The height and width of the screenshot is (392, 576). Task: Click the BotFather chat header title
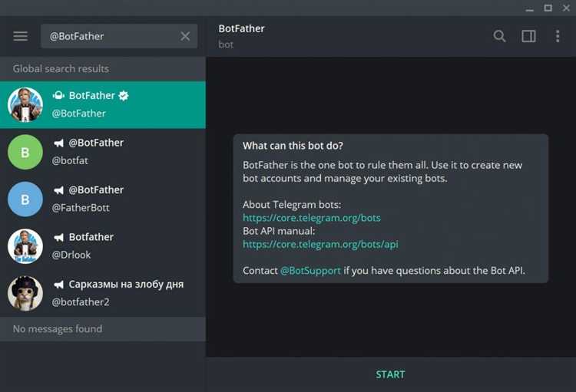(x=243, y=28)
